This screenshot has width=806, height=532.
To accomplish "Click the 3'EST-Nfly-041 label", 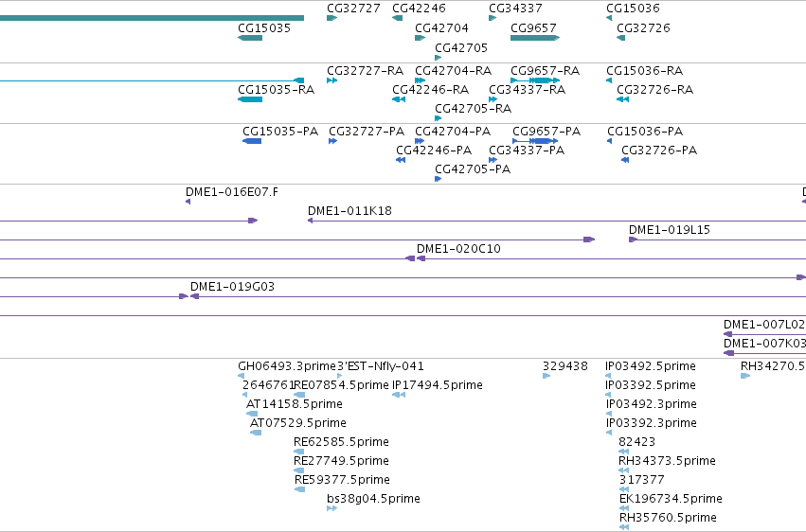I will point(381,366).
